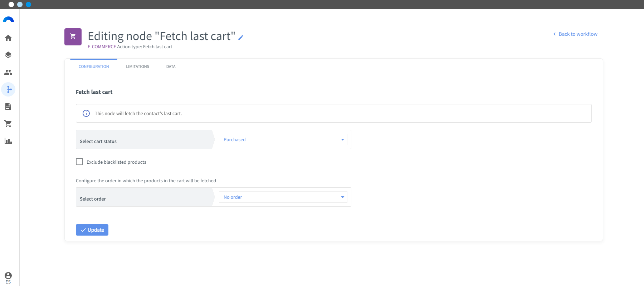Click the Editing node title heading

(161, 36)
